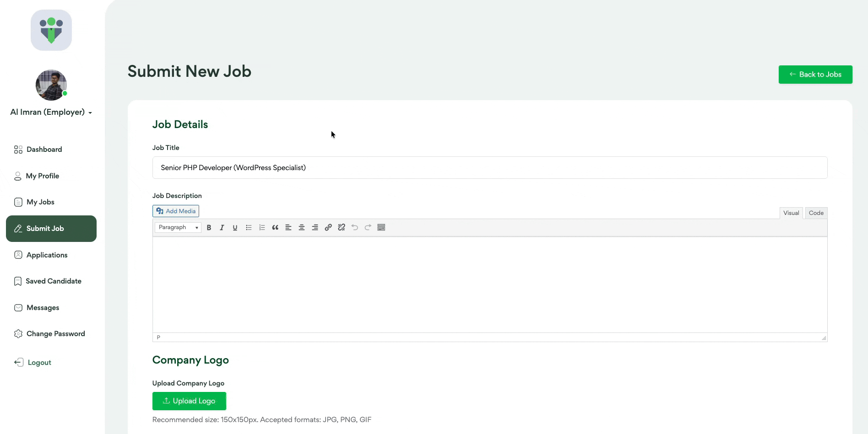Image resolution: width=868 pixels, height=434 pixels.
Task: Insert a numbered list
Action: [x=262, y=228]
